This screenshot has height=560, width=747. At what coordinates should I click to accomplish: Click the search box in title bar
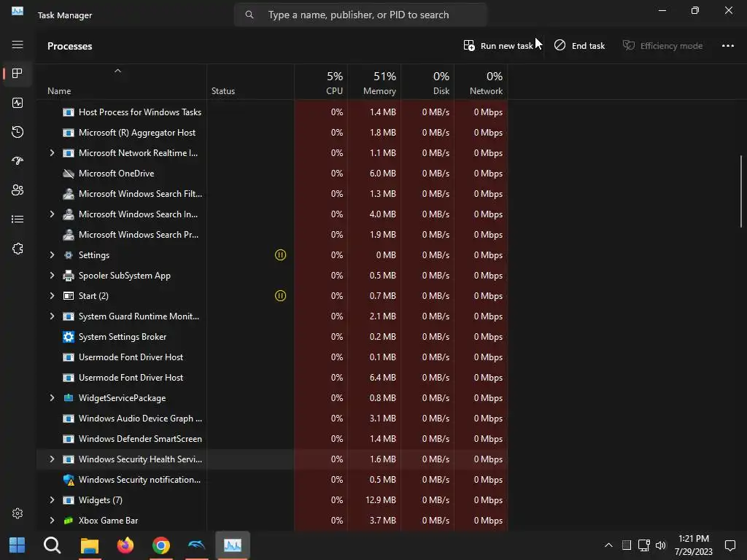tap(360, 15)
